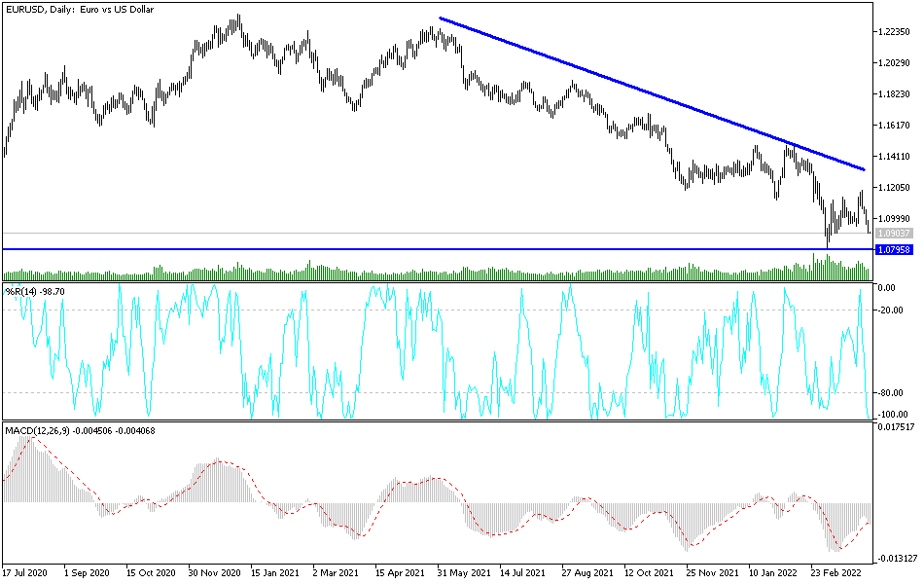
Task: Click the grey 1.09037 current price label
Action: 895,234
